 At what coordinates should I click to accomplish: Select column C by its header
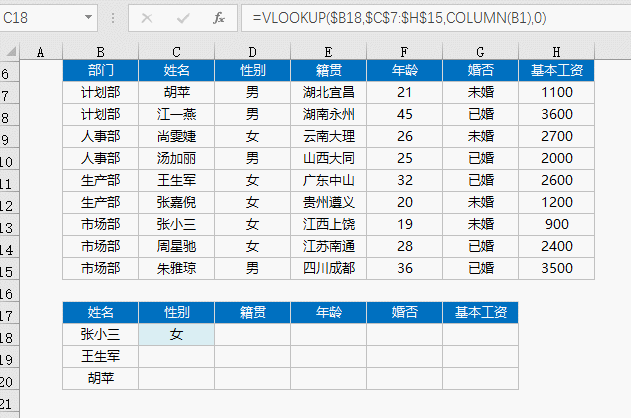click(176, 52)
